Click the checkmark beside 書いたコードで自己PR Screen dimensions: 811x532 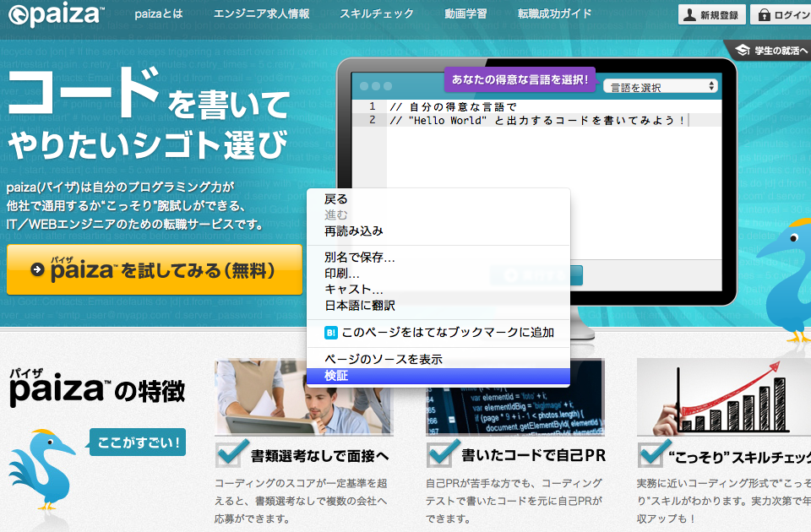click(x=440, y=454)
